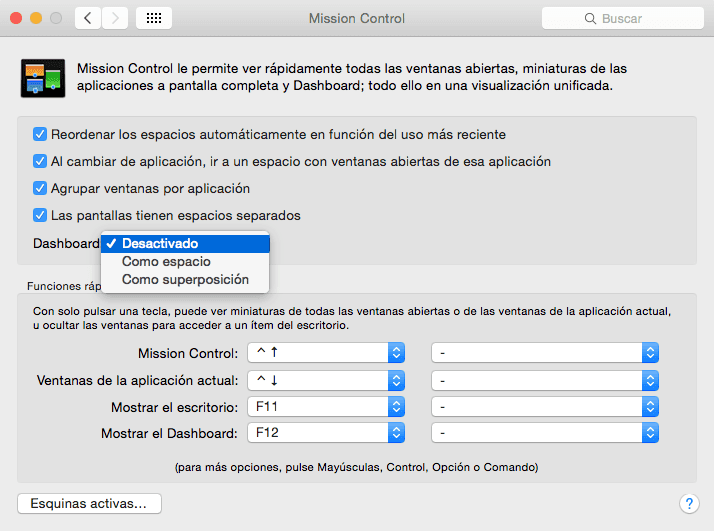Image resolution: width=714 pixels, height=531 pixels.
Task: Click the Mission Control pane icon
Action: [x=43, y=78]
